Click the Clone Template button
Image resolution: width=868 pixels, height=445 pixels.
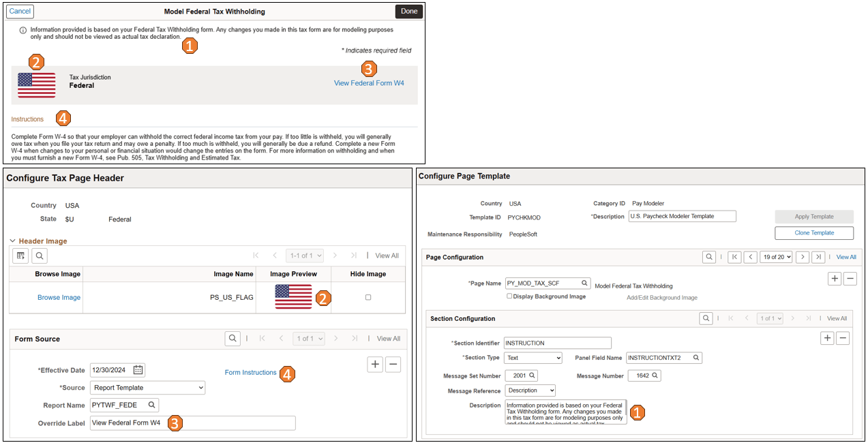813,232
